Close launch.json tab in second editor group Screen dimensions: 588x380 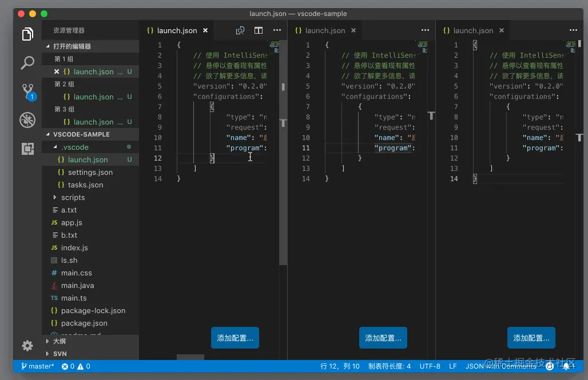point(353,30)
